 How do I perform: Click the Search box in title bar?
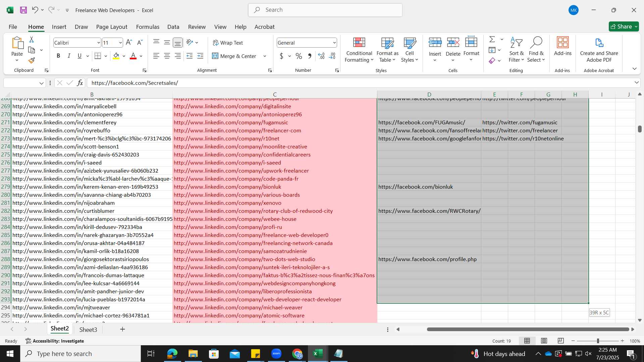(x=325, y=10)
